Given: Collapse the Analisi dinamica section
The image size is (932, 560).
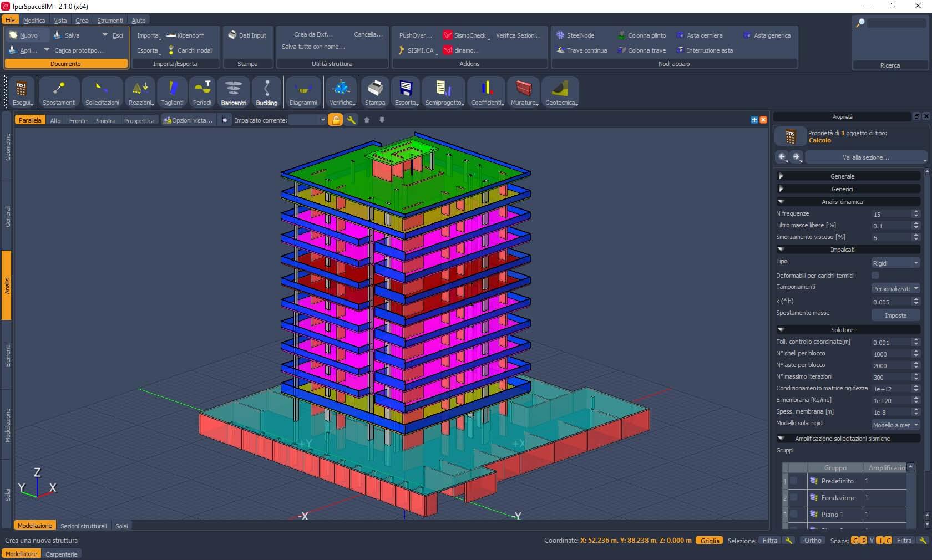Looking at the screenshot, I should [781, 202].
